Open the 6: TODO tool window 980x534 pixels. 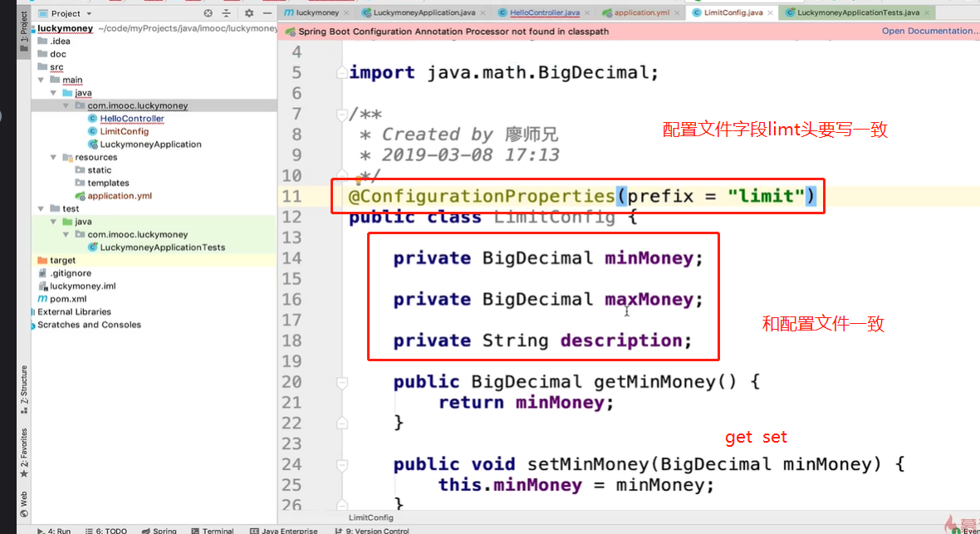[106, 530]
